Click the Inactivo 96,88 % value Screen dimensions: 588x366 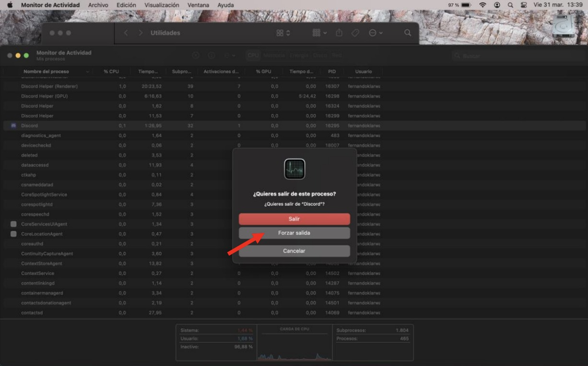pos(244,346)
